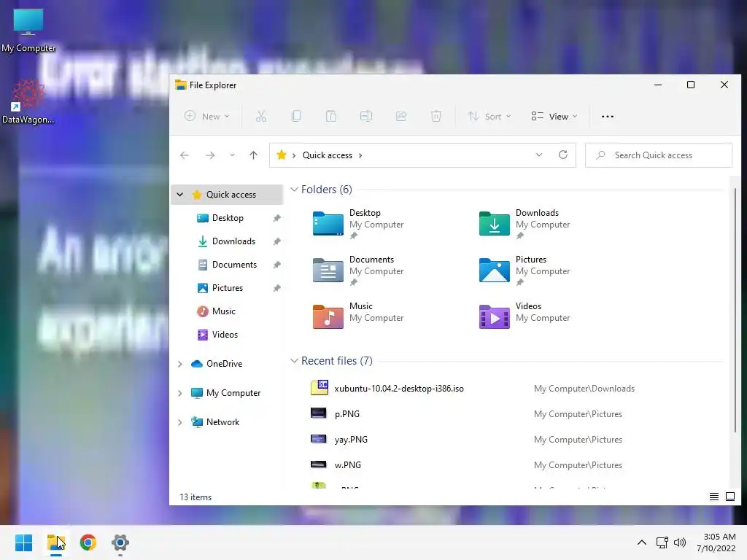The width and height of the screenshot is (747, 560).
Task: Open the Windows Start button
Action: 24,542
